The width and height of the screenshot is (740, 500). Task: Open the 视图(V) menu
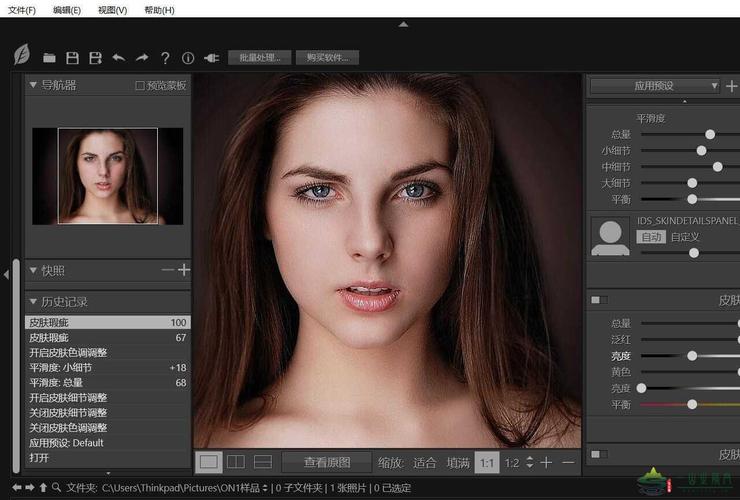(112, 10)
